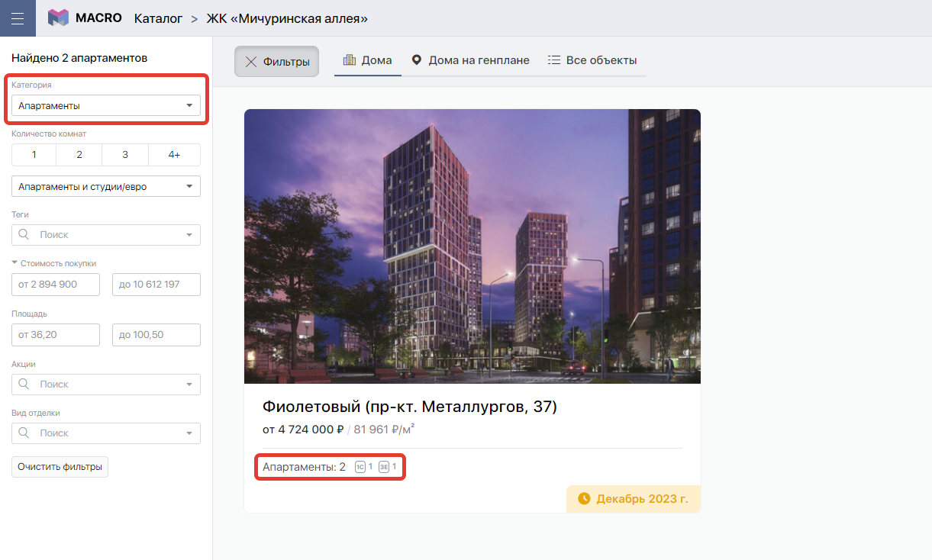Click Очистить фильтры button

pos(60,467)
